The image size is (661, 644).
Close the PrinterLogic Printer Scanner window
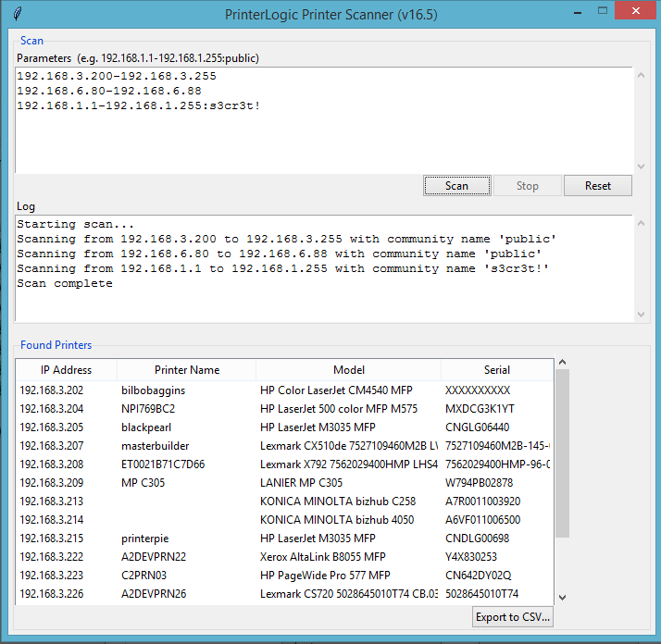tap(638, 12)
